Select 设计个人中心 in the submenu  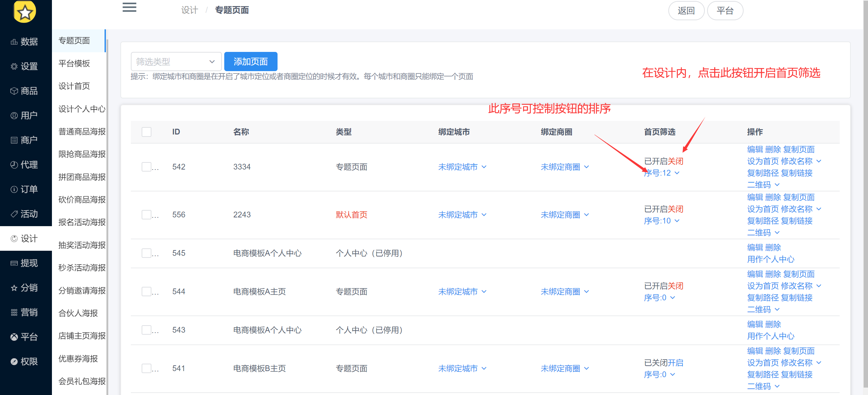pos(82,109)
